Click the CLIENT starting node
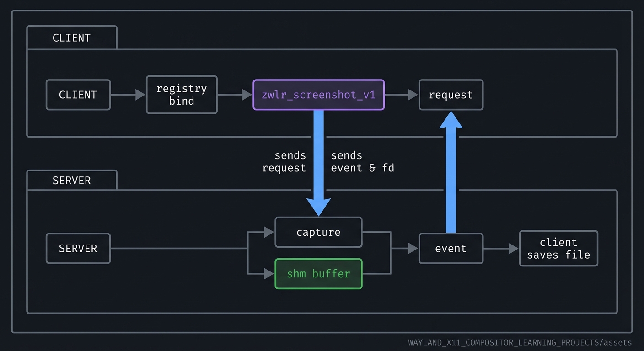 tap(78, 95)
